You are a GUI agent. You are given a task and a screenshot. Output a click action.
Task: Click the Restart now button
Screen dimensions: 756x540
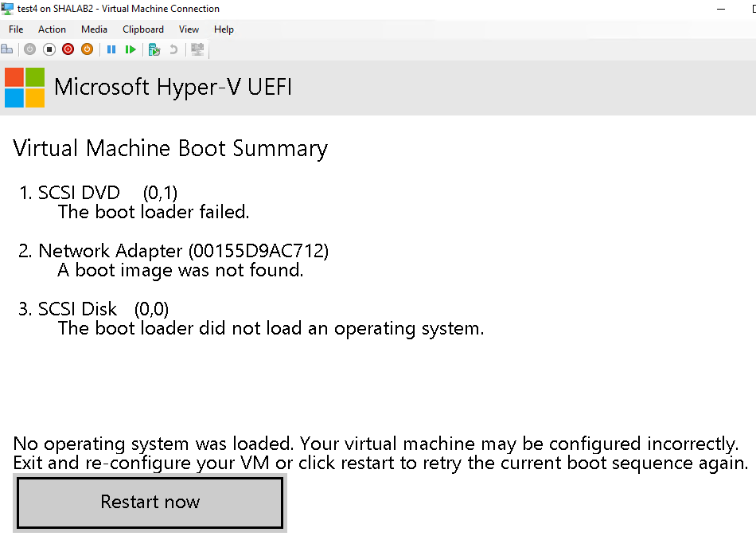[x=150, y=503]
